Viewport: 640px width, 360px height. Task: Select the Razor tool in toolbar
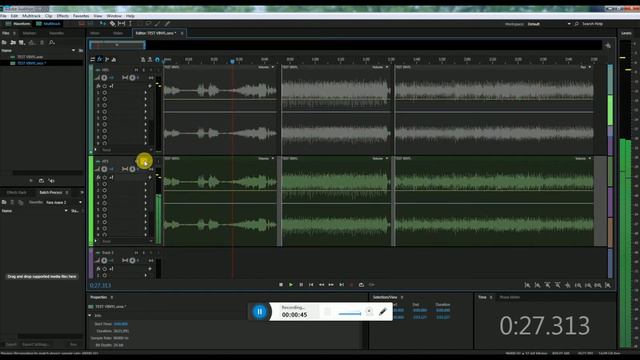click(113, 24)
